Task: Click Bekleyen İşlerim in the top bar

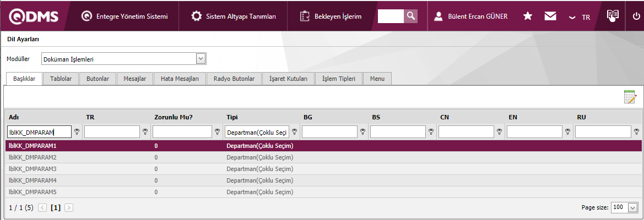Action: point(331,16)
